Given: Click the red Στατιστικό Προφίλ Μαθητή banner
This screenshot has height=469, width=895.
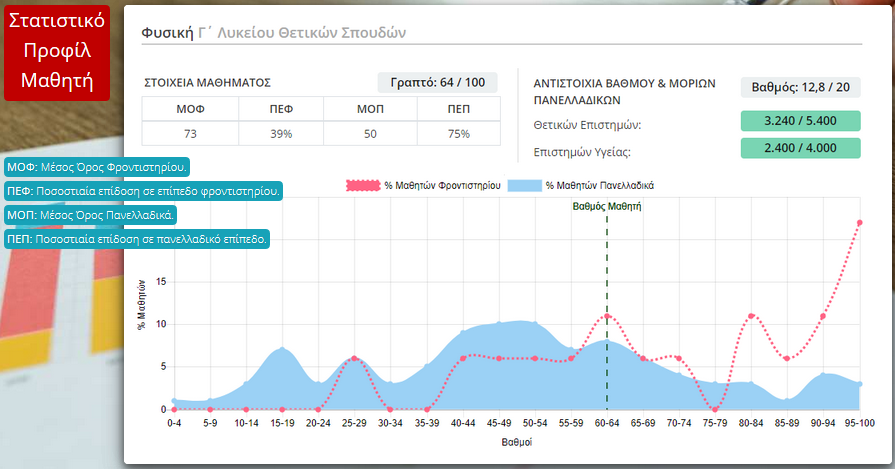Looking at the screenshot, I should (x=57, y=50).
